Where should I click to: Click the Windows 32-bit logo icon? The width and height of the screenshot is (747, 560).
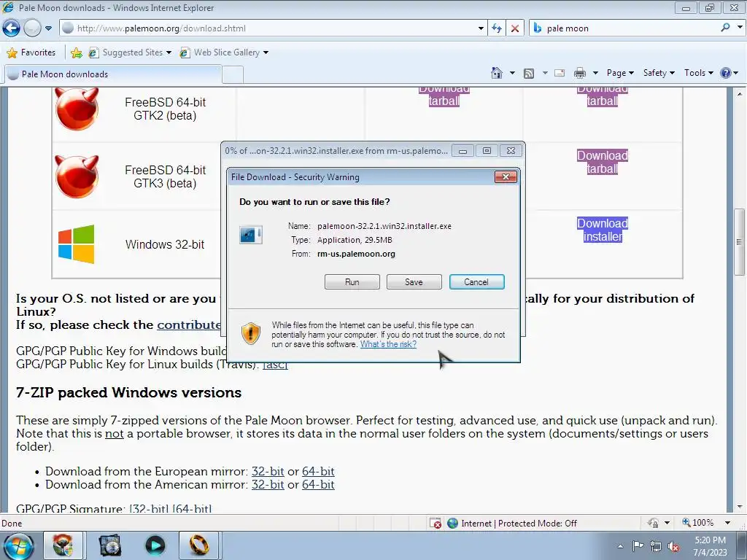point(76,244)
